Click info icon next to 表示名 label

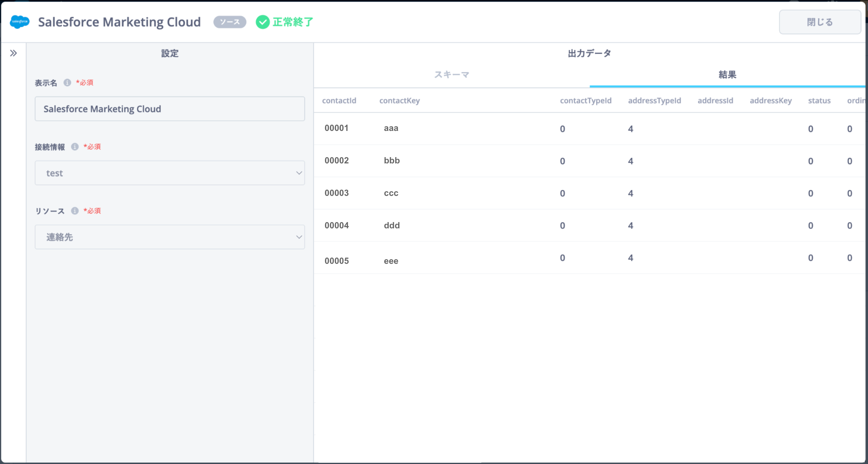(67, 83)
